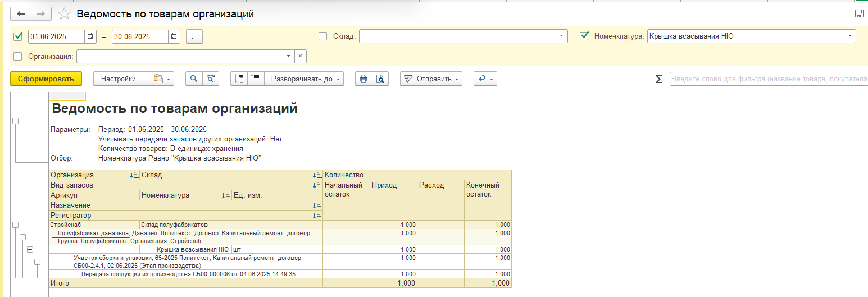The width and height of the screenshot is (868, 297).
Task: Toggle the Организация filter checkbox
Action: click(18, 56)
